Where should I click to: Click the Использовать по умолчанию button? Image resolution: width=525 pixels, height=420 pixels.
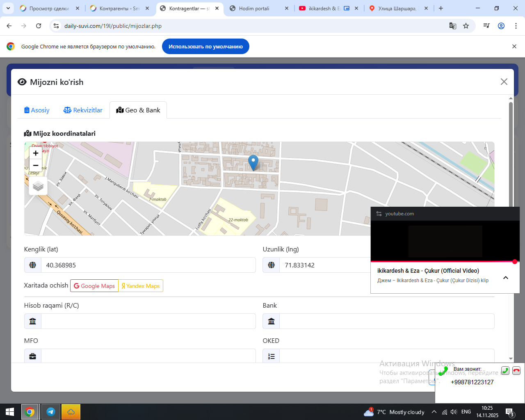(x=205, y=46)
